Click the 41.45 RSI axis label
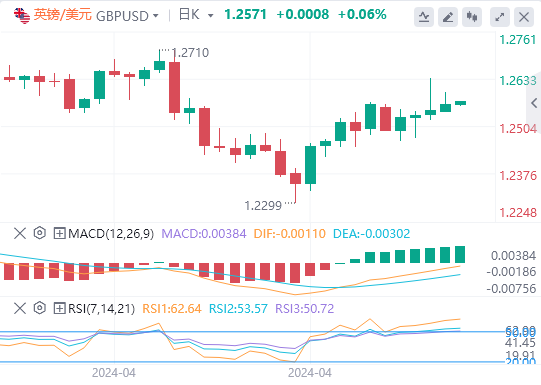Image resolution: width=541 pixels, height=385 pixels. (x=520, y=343)
